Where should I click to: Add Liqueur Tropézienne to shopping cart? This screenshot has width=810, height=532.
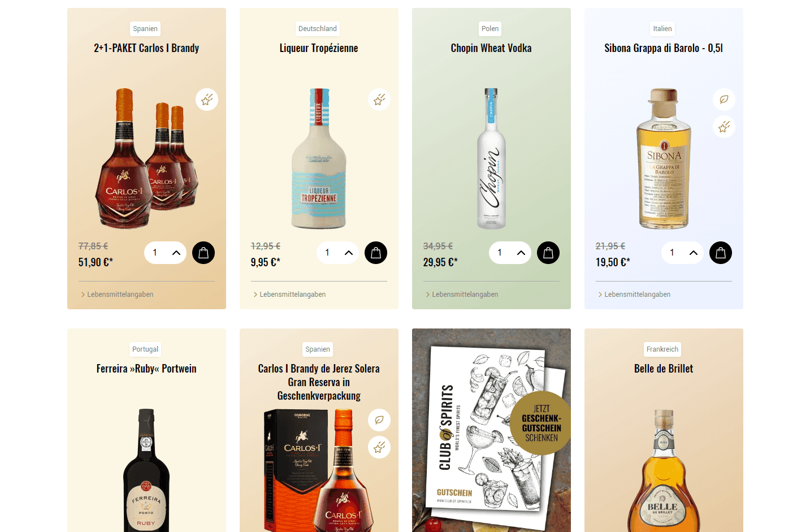tap(376, 253)
